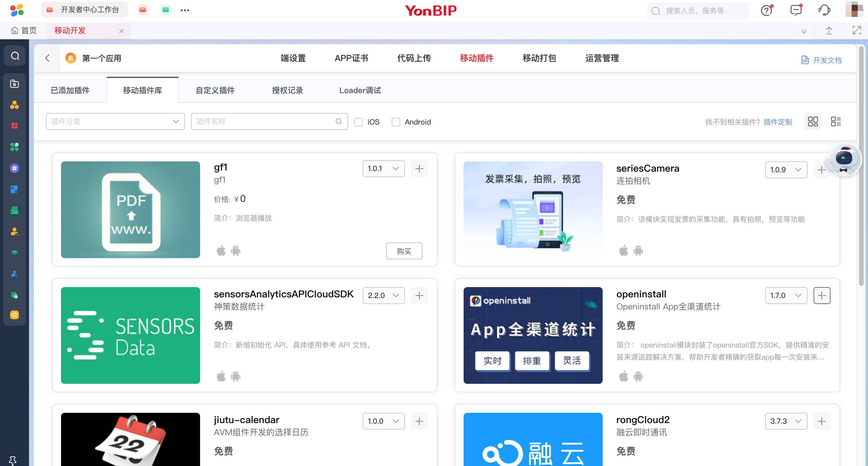Open the 插件定制 link

coord(777,122)
